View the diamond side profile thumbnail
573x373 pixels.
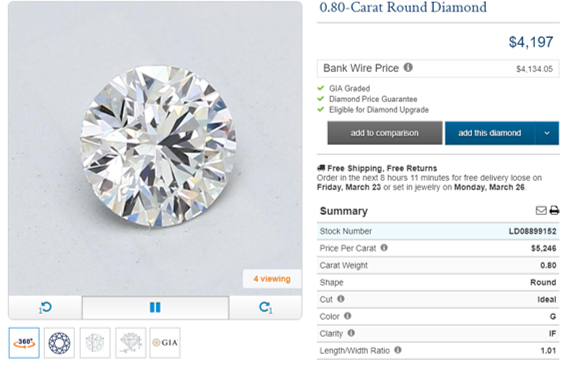[130, 343]
